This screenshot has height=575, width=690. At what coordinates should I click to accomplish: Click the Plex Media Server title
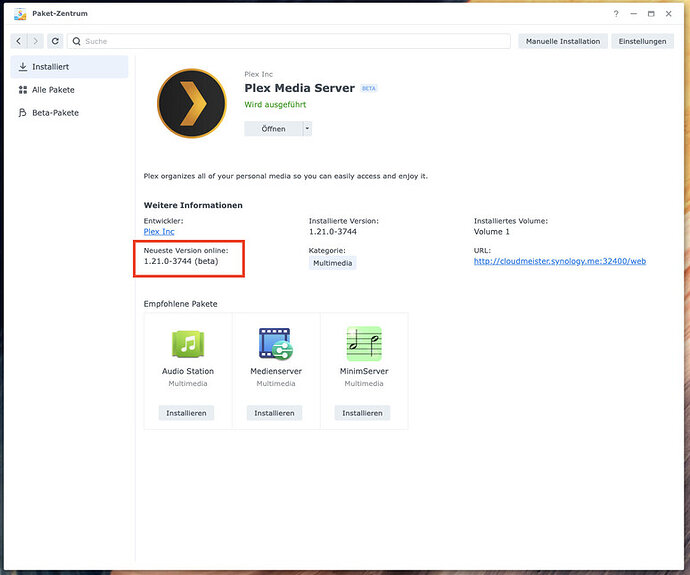coord(299,88)
